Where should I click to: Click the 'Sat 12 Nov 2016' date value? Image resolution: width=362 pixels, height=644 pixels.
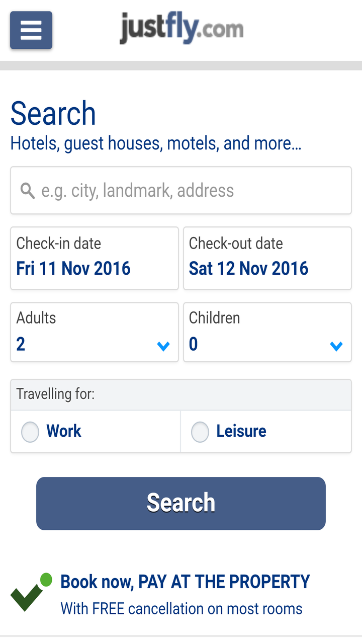point(248,269)
